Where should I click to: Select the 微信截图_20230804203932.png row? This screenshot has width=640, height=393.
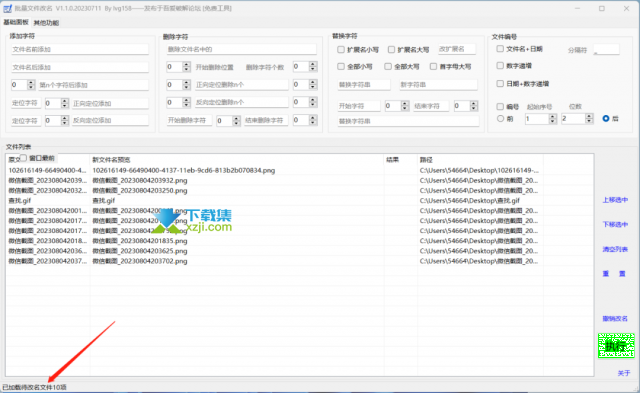click(299, 180)
